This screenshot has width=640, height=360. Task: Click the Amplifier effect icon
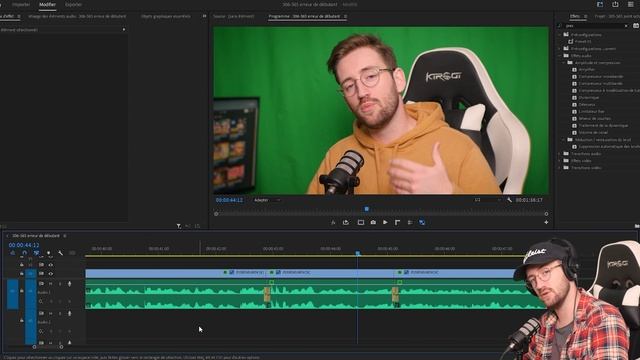(x=574, y=69)
